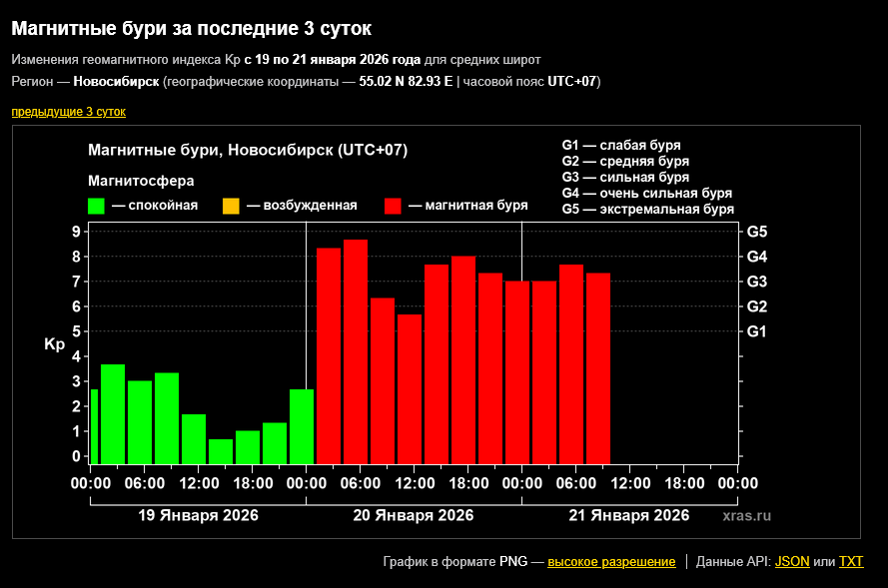Click the '21 Января 2026' date label
This screenshot has height=588, width=888.
point(629,516)
